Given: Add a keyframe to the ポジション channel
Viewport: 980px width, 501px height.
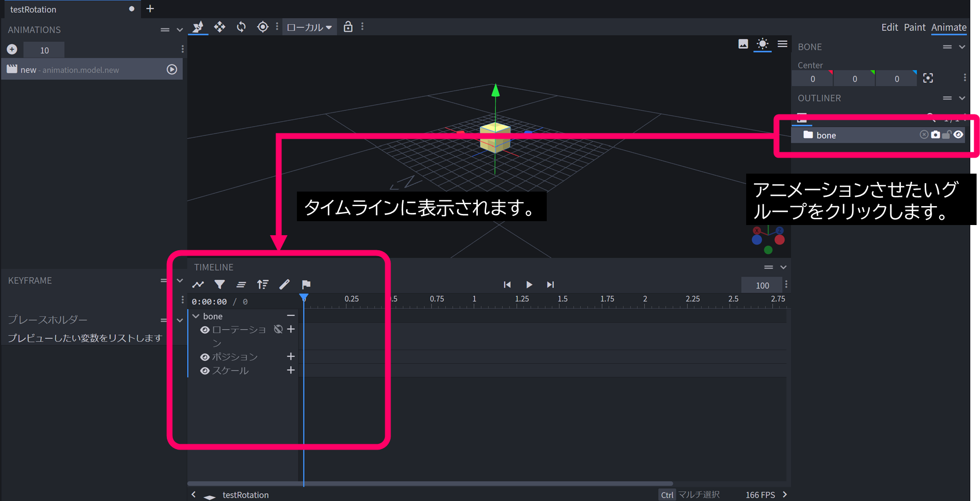Looking at the screenshot, I should [x=291, y=356].
